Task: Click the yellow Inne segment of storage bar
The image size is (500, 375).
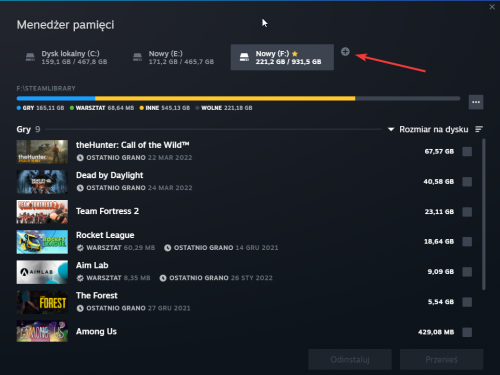Action: 225,99
